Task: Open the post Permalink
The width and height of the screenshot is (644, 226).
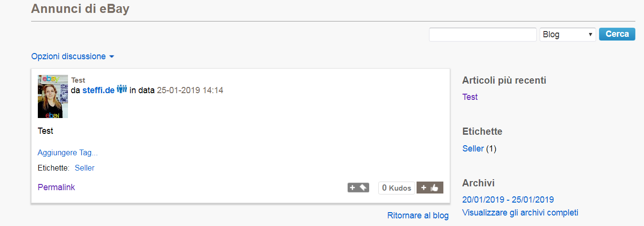Action: 56,187
